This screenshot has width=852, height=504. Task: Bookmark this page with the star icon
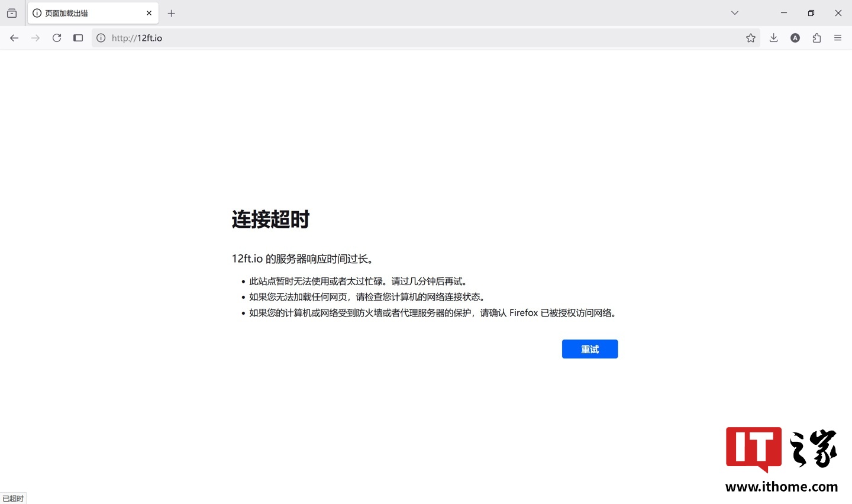point(751,38)
